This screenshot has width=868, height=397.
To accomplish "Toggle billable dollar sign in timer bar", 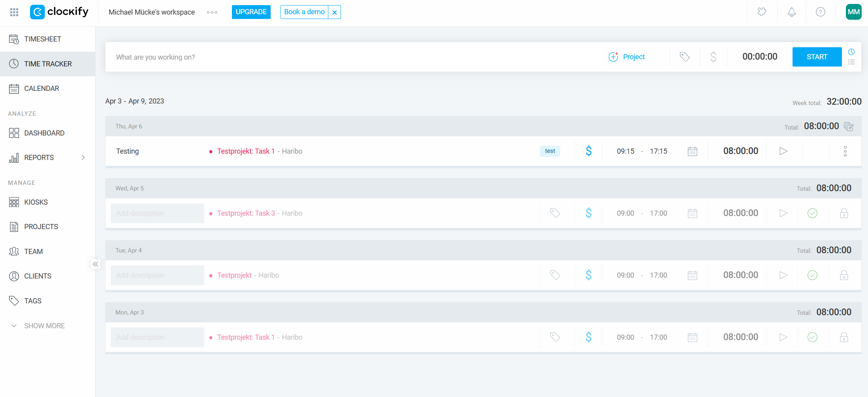I will tap(713, 57).
